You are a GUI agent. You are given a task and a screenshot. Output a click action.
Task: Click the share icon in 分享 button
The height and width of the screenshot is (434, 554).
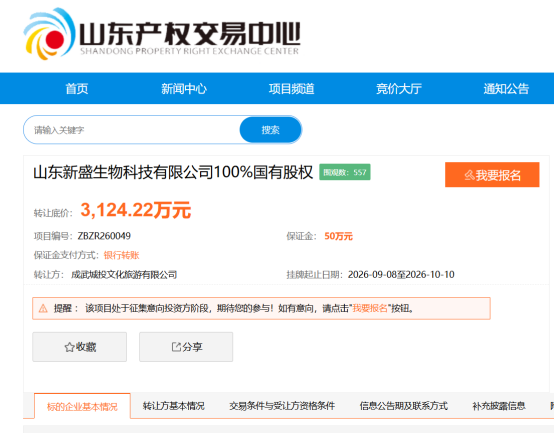point(176,347)
